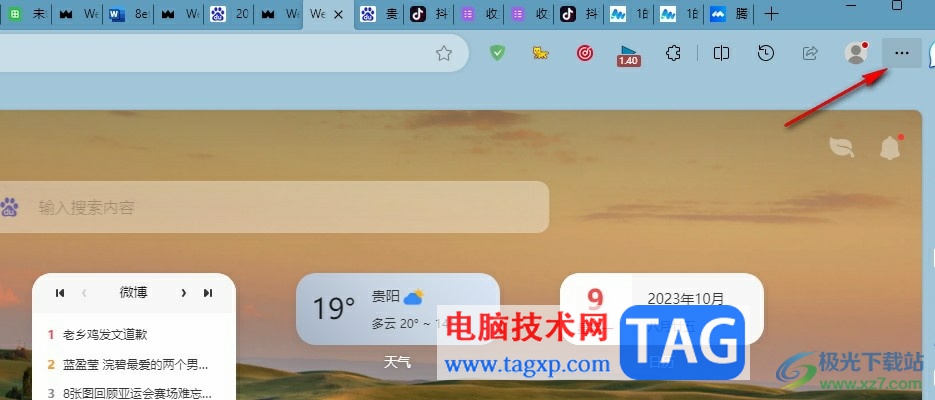Open the History clock icon
The image size is (935, 400).
(x=766, y=53)
